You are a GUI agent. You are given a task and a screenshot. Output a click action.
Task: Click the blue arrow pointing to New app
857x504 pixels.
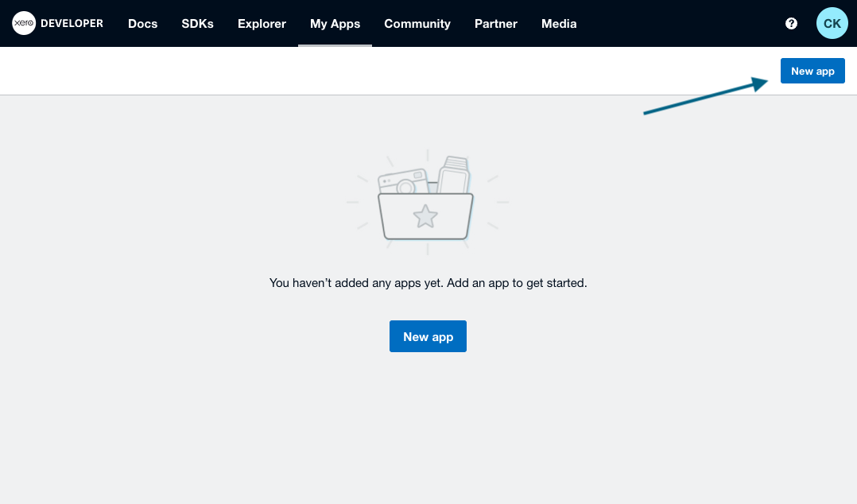click(x=706, y=96)
